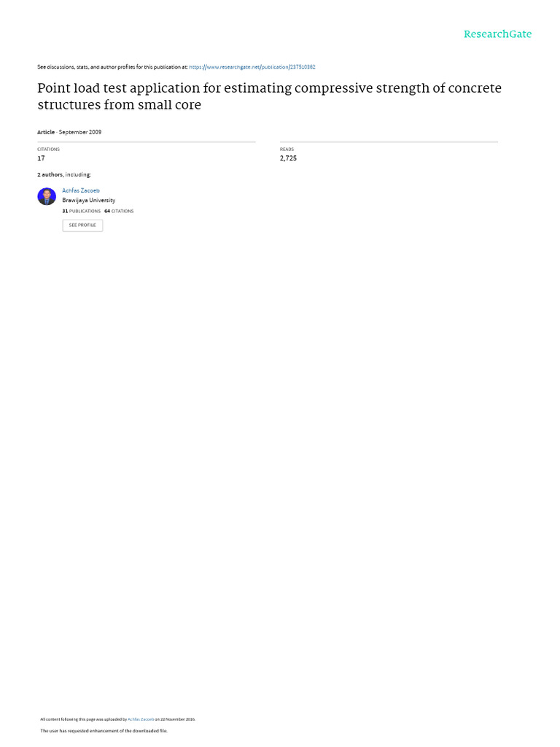Click the SEE PROFILE button

(x=82, y=225)
